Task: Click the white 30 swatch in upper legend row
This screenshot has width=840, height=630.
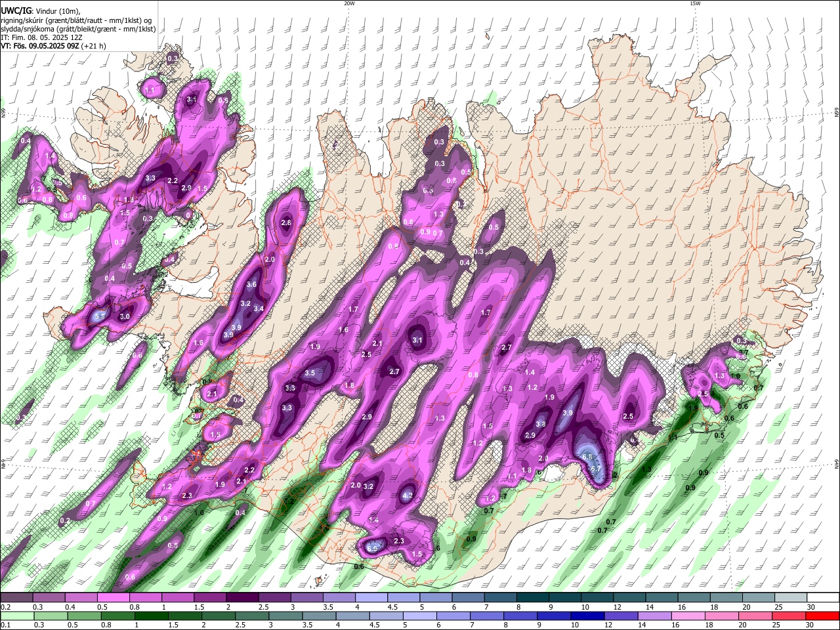Action: click(x=824, y=598)
